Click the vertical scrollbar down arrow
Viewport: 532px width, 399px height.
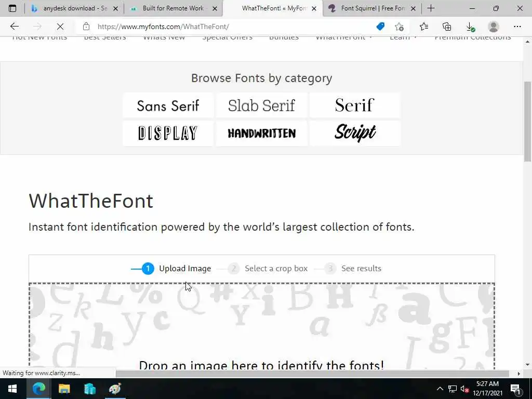(x=528, y=364)
